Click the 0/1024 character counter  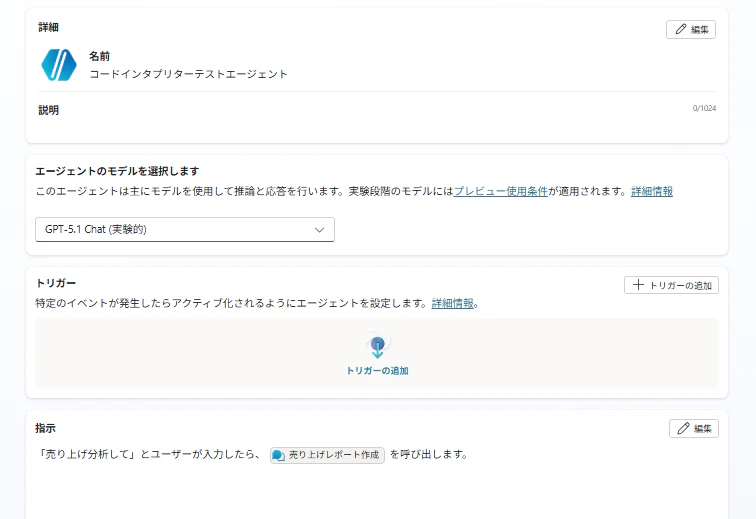[704, 108]
